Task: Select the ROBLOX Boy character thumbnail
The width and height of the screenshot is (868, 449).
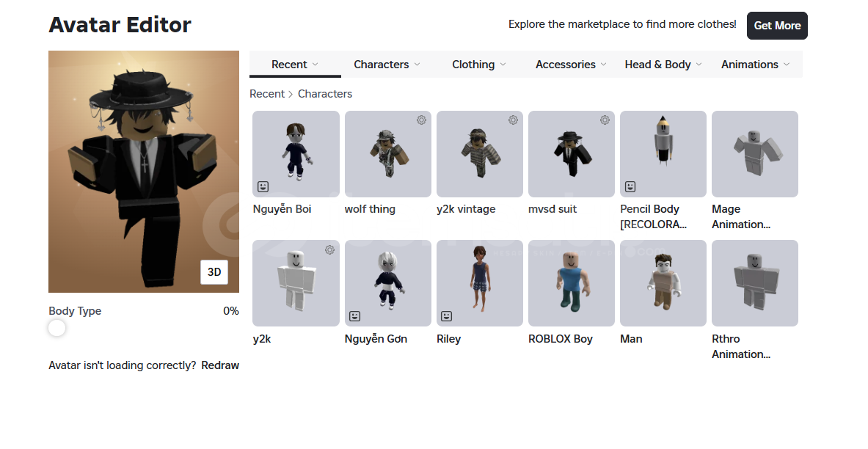Action: coord(572,283)
